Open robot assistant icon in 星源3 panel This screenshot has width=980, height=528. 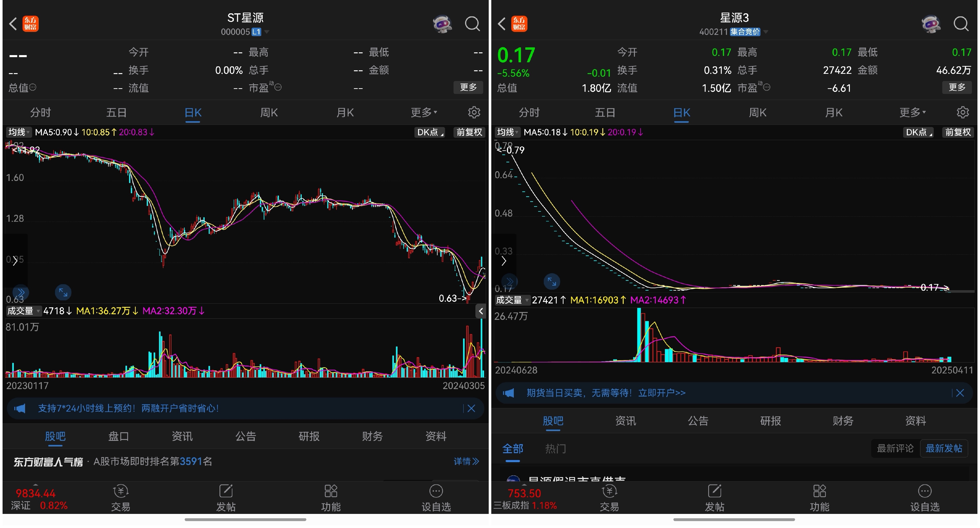coord(931,24)
